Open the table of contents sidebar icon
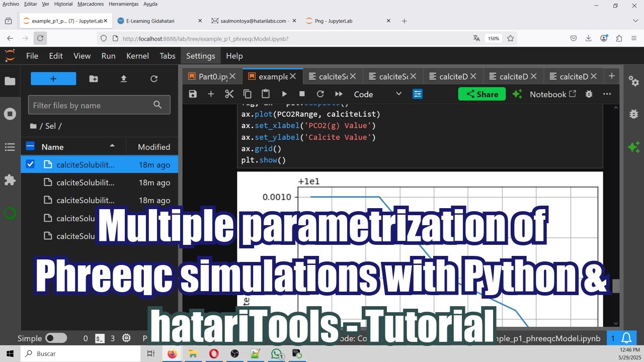This screenshot has height=362, width=644. (x=10, y=147)
